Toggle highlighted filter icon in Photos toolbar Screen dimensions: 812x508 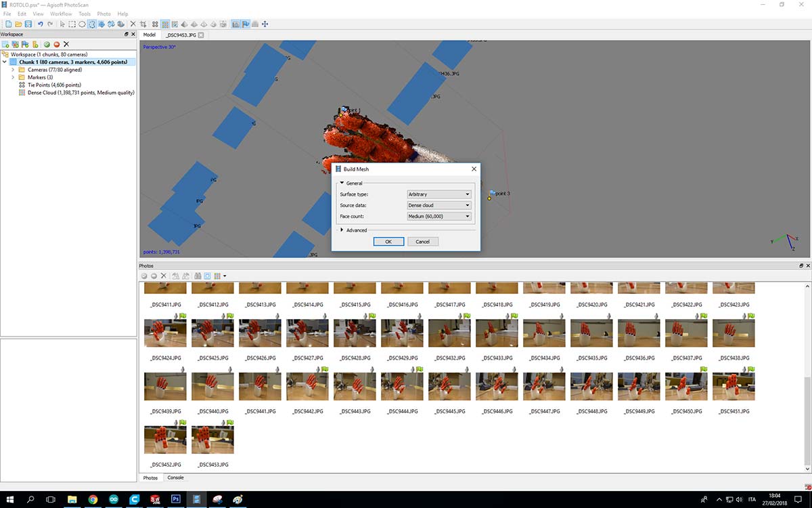(207, 276)
